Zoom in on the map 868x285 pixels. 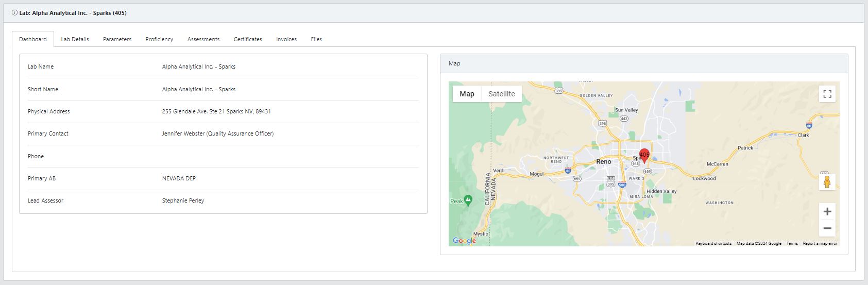[827, 211]
